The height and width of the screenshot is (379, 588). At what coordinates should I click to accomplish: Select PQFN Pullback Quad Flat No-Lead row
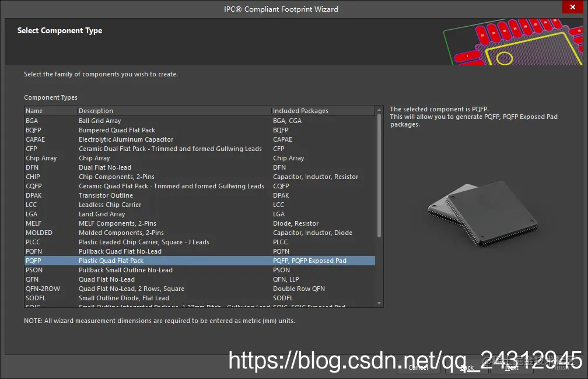(x=199, y=251)
